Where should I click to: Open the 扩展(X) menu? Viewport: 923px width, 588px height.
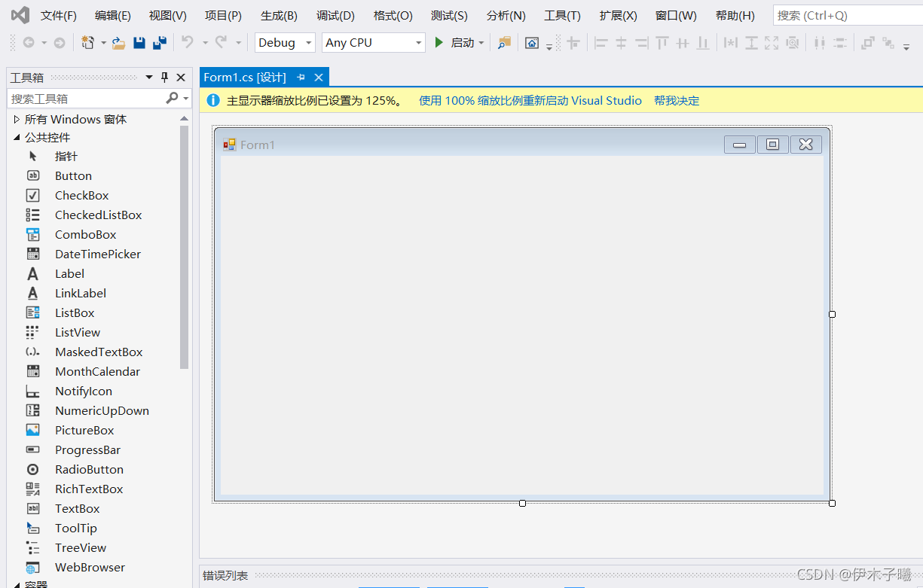click(618, 15)
